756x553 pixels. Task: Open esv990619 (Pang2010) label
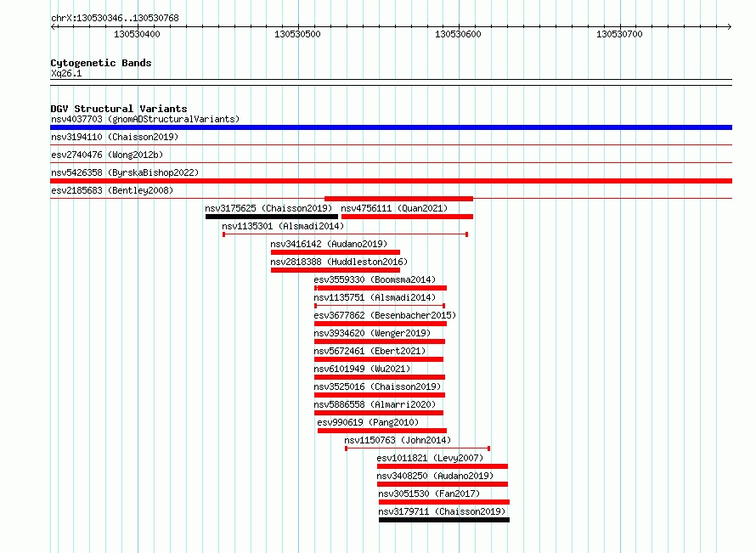tap(368, 422)
